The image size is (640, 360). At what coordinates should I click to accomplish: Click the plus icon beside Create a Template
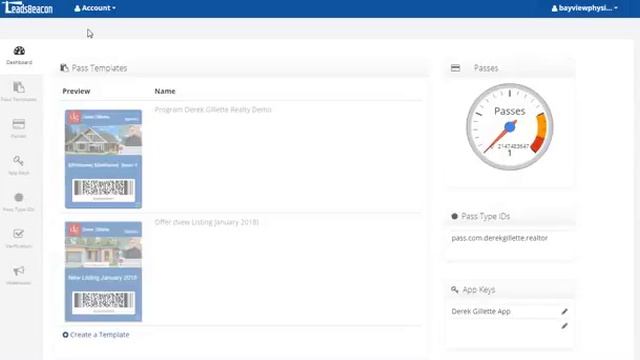pos(65,335)
